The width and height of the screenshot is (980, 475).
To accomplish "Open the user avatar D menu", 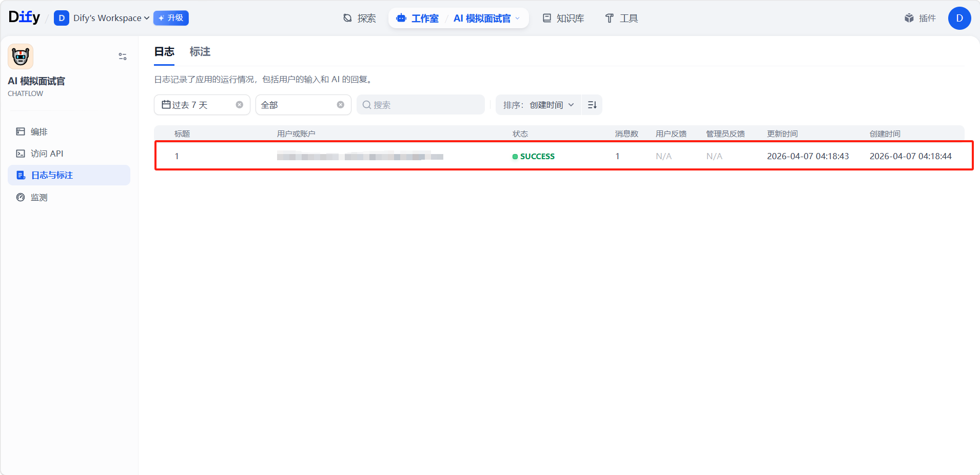I will pos(959,18).
